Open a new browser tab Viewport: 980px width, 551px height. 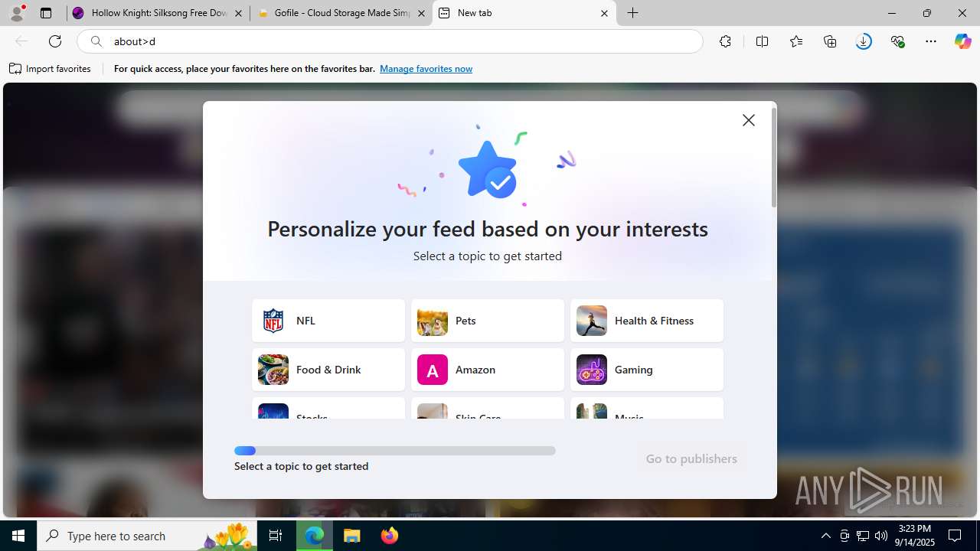pos(633,13)
